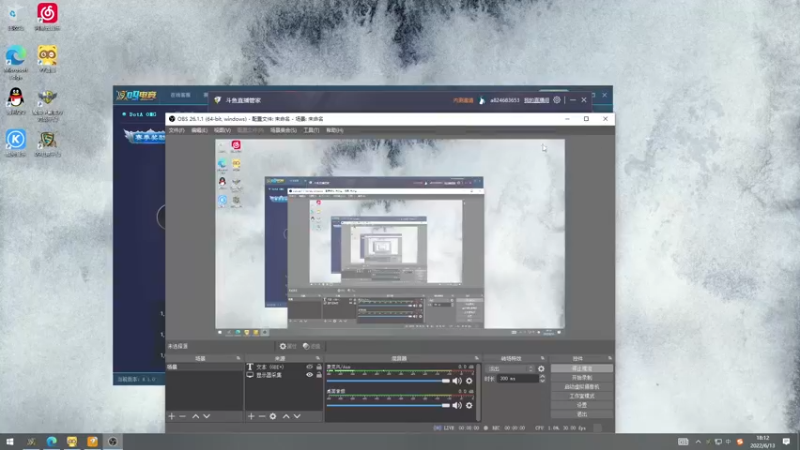Add a new scene with the plus icon
The image size is (800, 450).
tap(171, 416)
